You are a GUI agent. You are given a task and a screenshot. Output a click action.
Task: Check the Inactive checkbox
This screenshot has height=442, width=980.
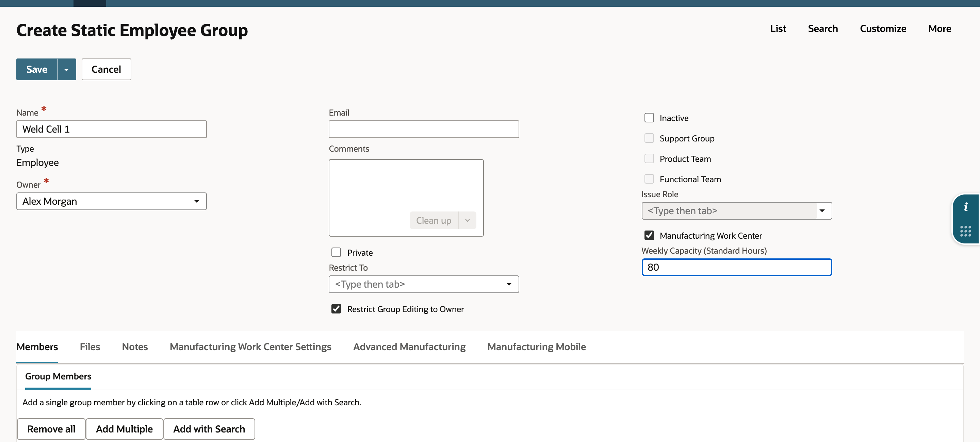tap(649, 118)
